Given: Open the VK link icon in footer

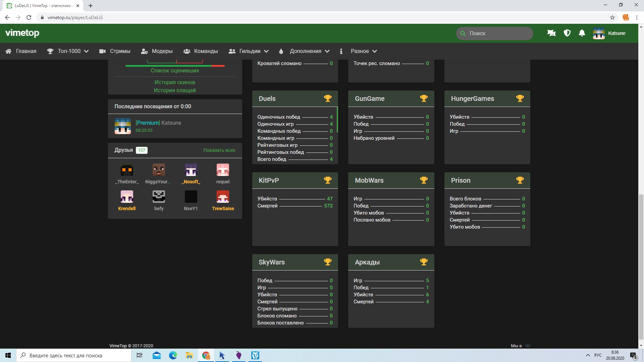Looking at the screenshot, I should click(x=528, y=346).
